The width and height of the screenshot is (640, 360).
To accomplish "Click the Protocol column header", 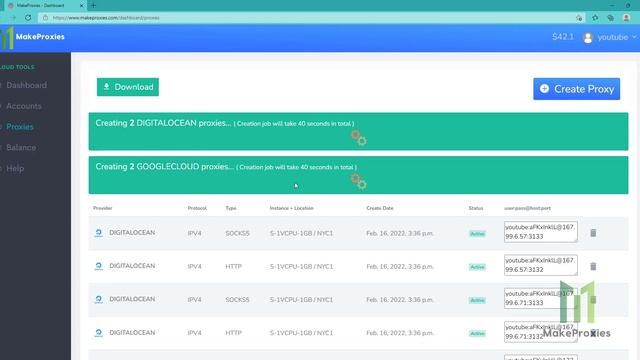I will point(197,208).
